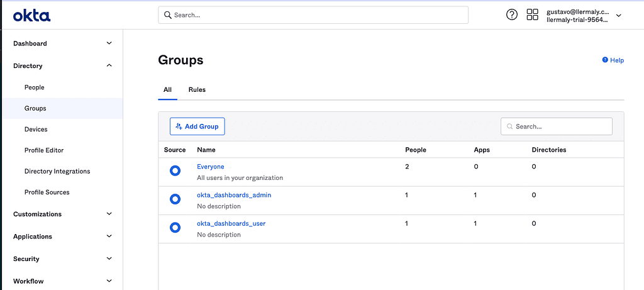Go to People in the sidebar
The image size is (644, 290).
(35, 87)
